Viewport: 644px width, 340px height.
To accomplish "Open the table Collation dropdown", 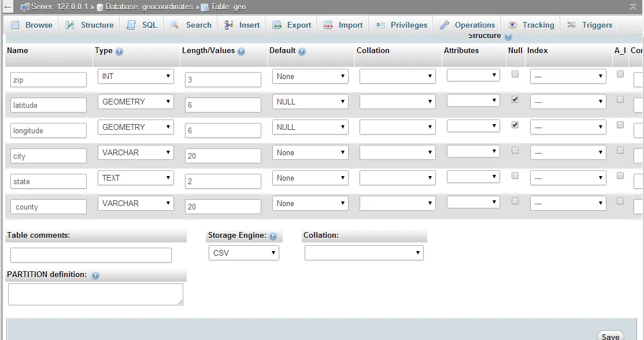I will click(x=364, y=253).
